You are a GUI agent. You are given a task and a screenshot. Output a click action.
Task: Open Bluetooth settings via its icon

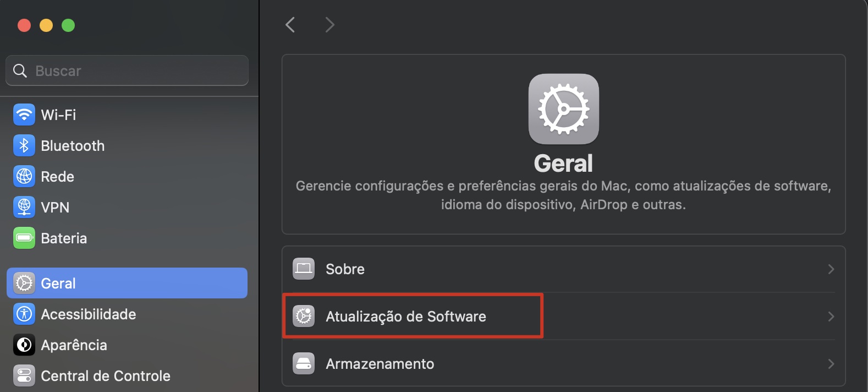pyautogui.click(x=24, y=145)
